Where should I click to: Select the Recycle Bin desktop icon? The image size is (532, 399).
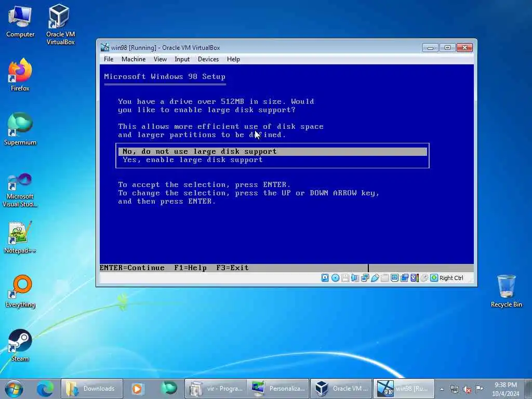point(506,291)
